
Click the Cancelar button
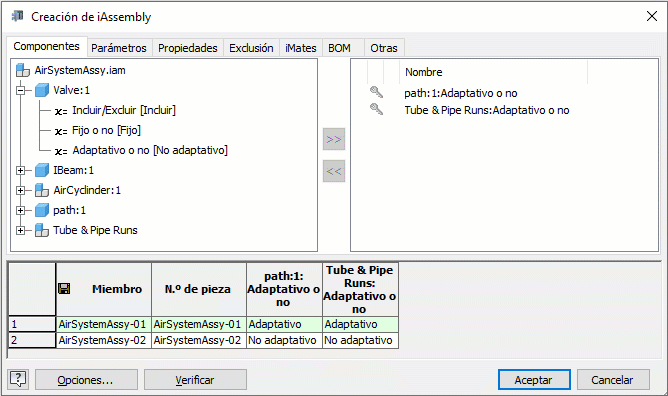tap(613, 379)
